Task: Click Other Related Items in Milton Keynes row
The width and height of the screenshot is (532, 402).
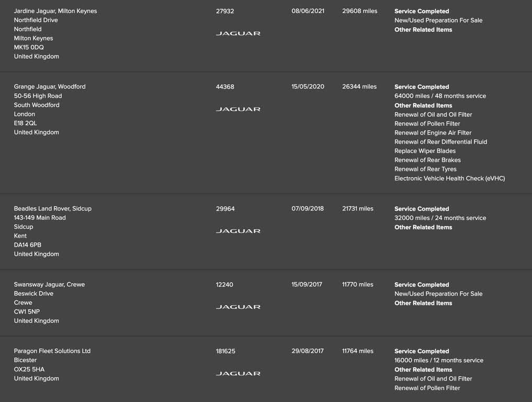Action: point(423,29)
